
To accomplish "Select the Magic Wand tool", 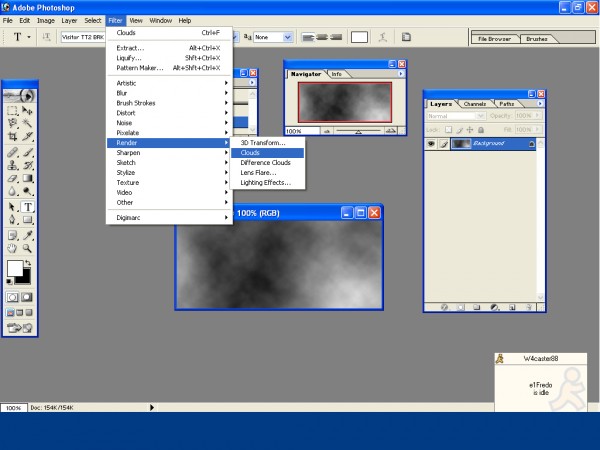I will pyautogui.click(x=27, y=123).
